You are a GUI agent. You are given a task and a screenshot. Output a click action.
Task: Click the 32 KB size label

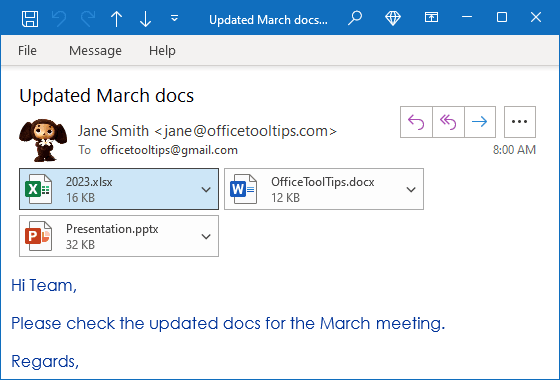80,245
